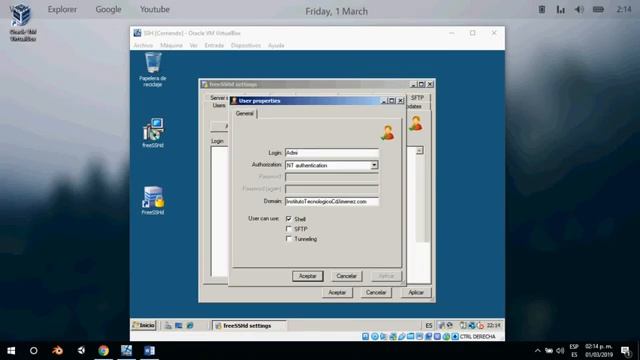Viewport: 640px width, 360px height.
Task: Click the Friday, 1 March date text
Action: click(x=336, y=11)
